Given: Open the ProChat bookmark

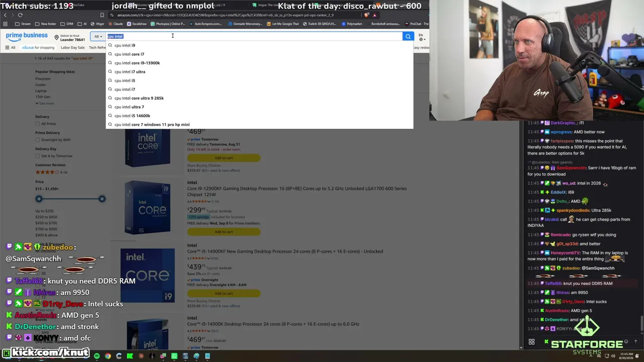Looking at the screenshot, I should click(x=417, y=24).
